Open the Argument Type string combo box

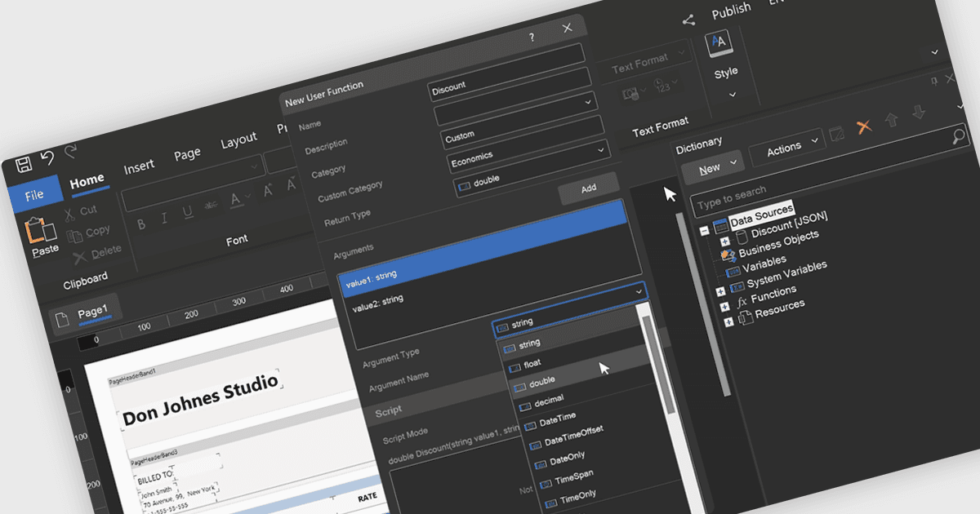click(571, 311)
